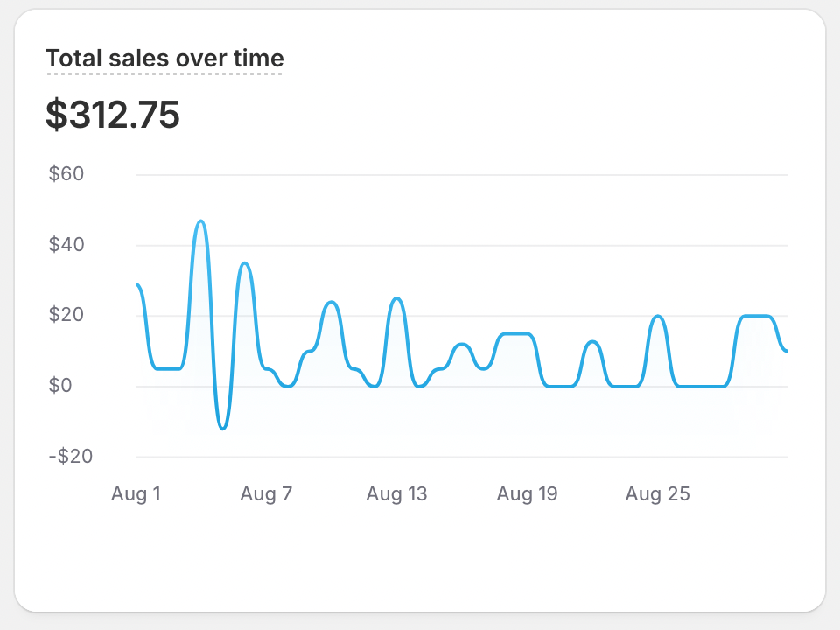Click the flat $15 plateau near Aug 19
The height and width of the screenshot is (630, 840).
pyautogui.click(x=516, y=333)
